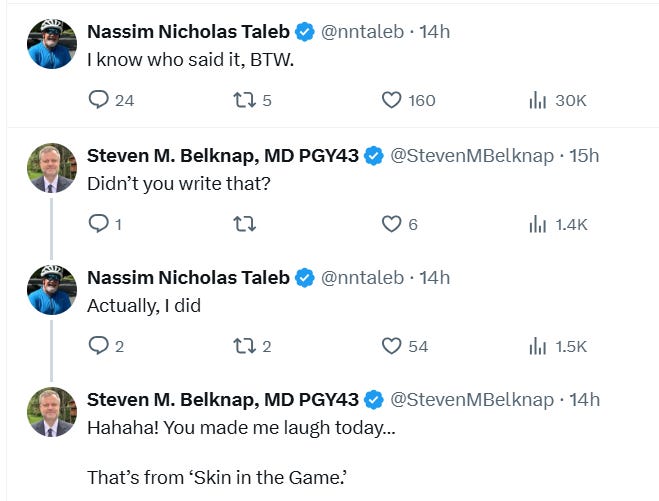This screenshot has width=659, height=501.
Task: Reply to the "Actually, I did" tweet
Action: [98, 346]
